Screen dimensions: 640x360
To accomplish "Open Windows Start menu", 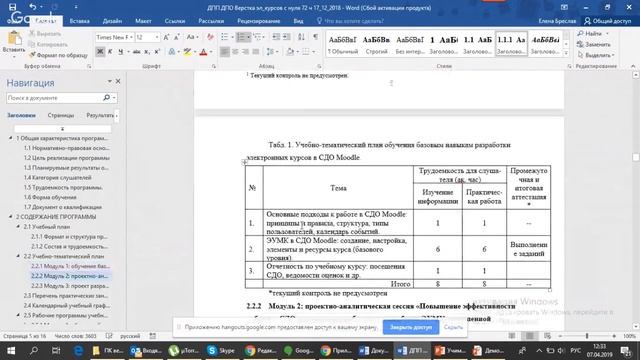I will [x=11, y=351].
